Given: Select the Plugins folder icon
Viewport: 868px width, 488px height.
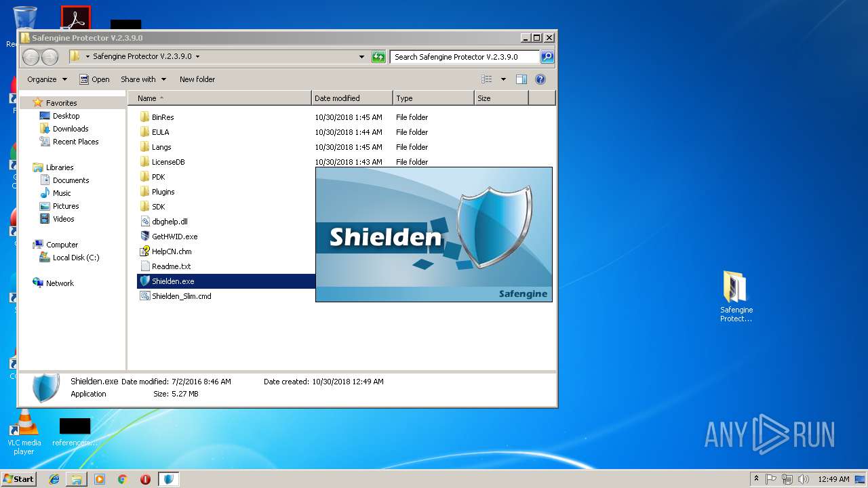Looking at the screenshot, I should pos(144,192).
